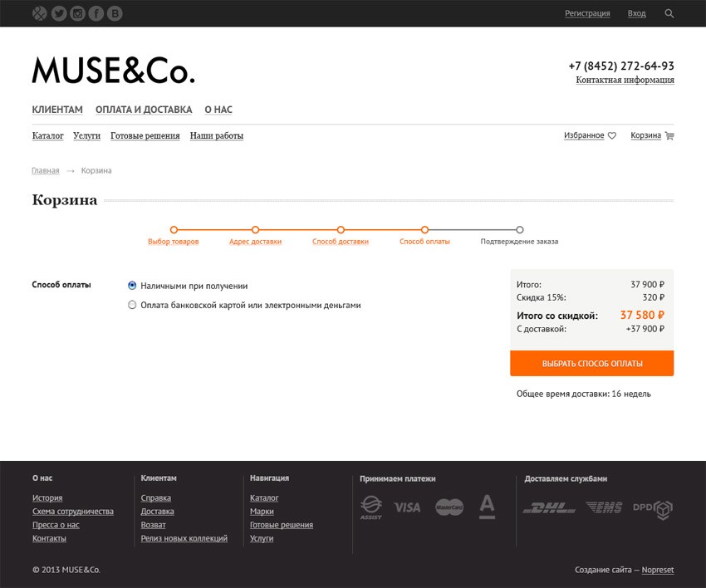The image size is (706, 588).
Task: Click the VKontakte 'B' social icon
Action: (x=115, y=13)
